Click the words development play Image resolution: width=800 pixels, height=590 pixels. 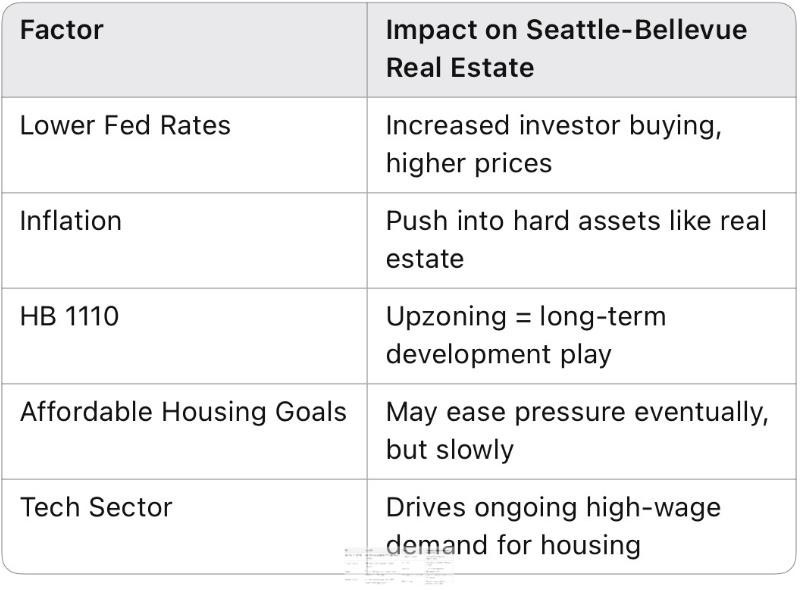pyautogui.click(x=498, y=356)
